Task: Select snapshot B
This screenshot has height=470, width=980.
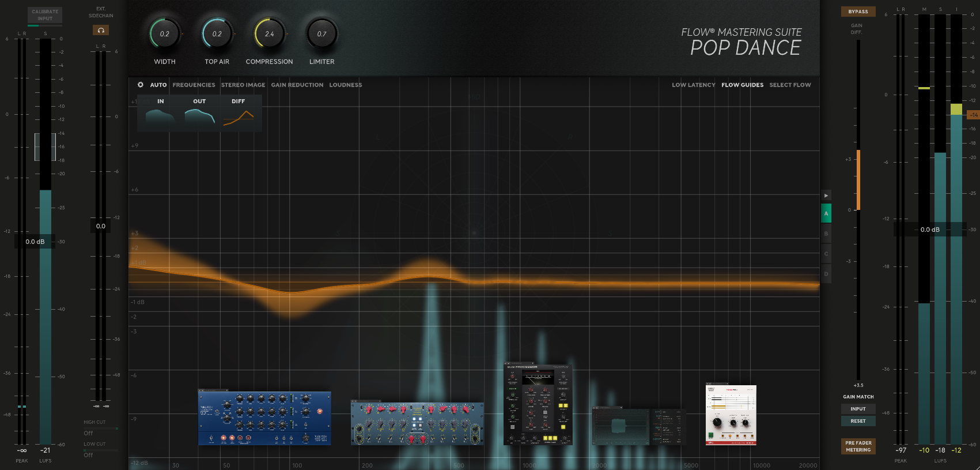Action: pyautogui.click(x=826, y=234)
